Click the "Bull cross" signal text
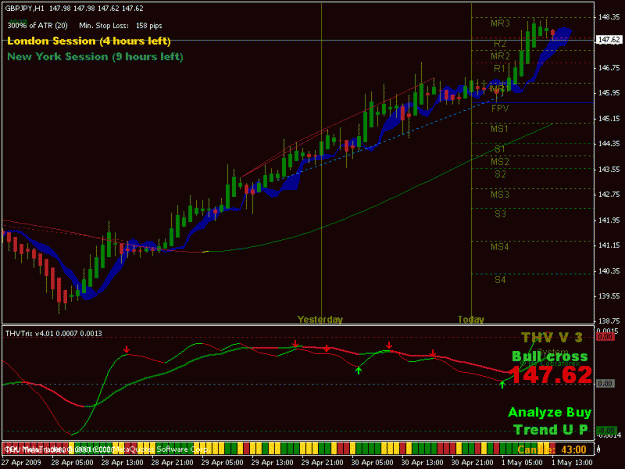 tap(550, 356)
